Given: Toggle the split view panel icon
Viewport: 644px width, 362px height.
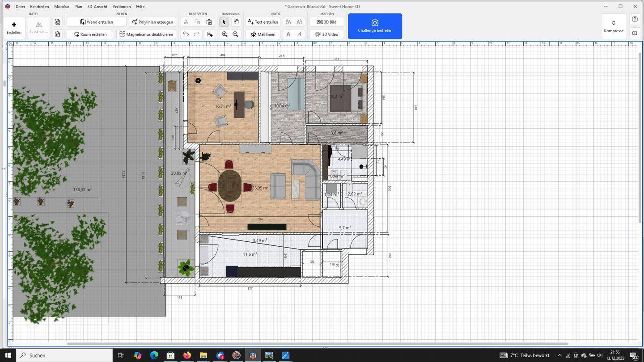Looking at the screenshot, I should (x=635, y=34).
